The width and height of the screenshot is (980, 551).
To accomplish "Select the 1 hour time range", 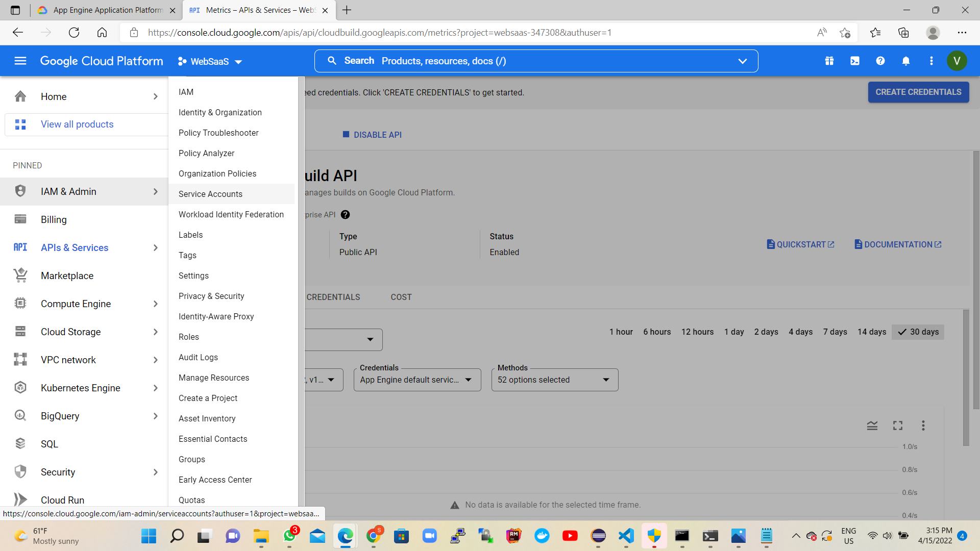I will pyautogui.click(x=621, y=332).
